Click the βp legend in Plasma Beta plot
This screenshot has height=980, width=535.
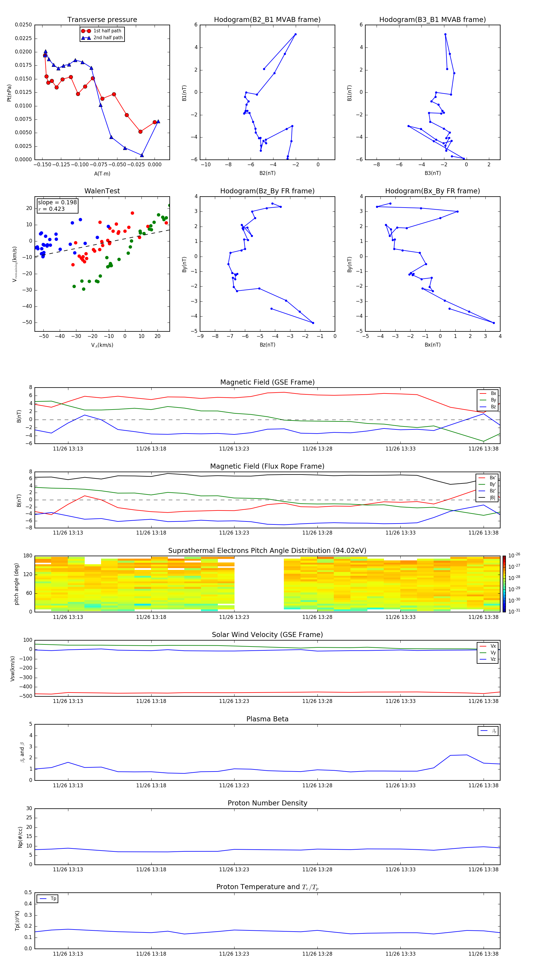[488, 731]
